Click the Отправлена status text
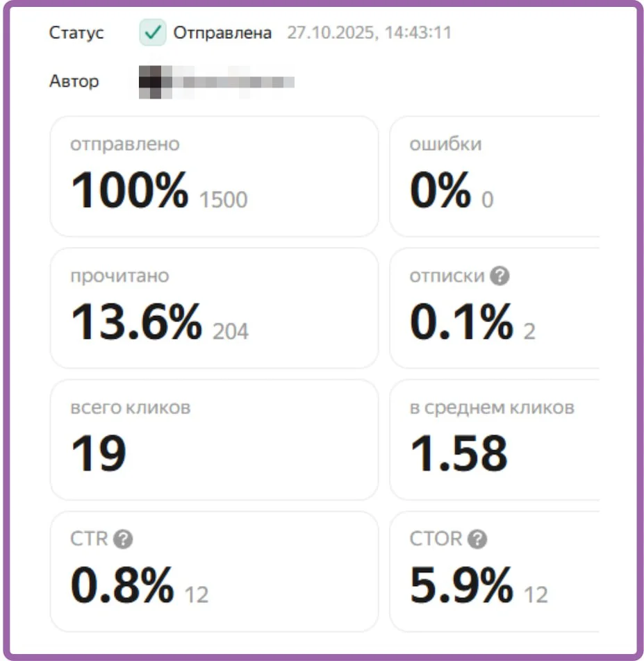Screen dimensions: 644x661 222,33
